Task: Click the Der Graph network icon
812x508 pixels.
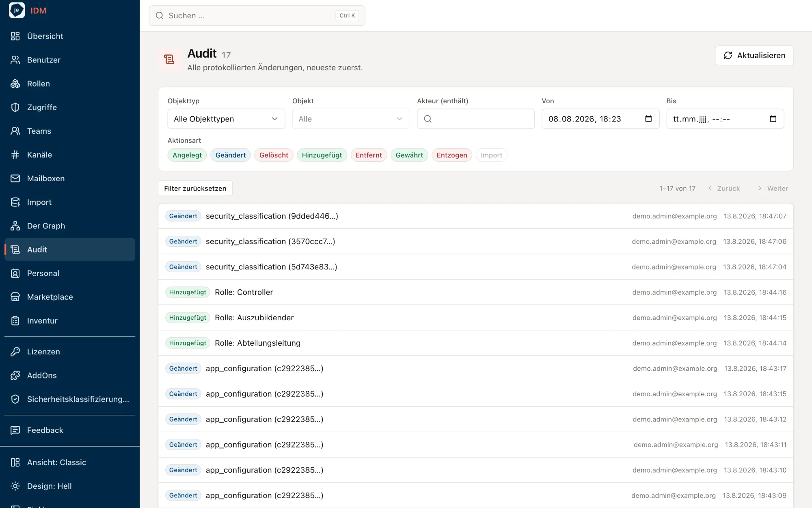Action: (15, 226)
